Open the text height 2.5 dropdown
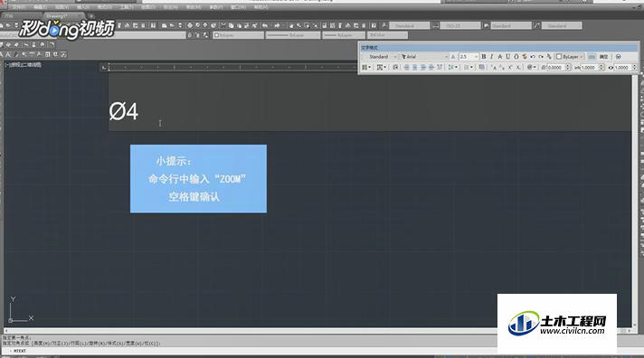 click(469, 57)
